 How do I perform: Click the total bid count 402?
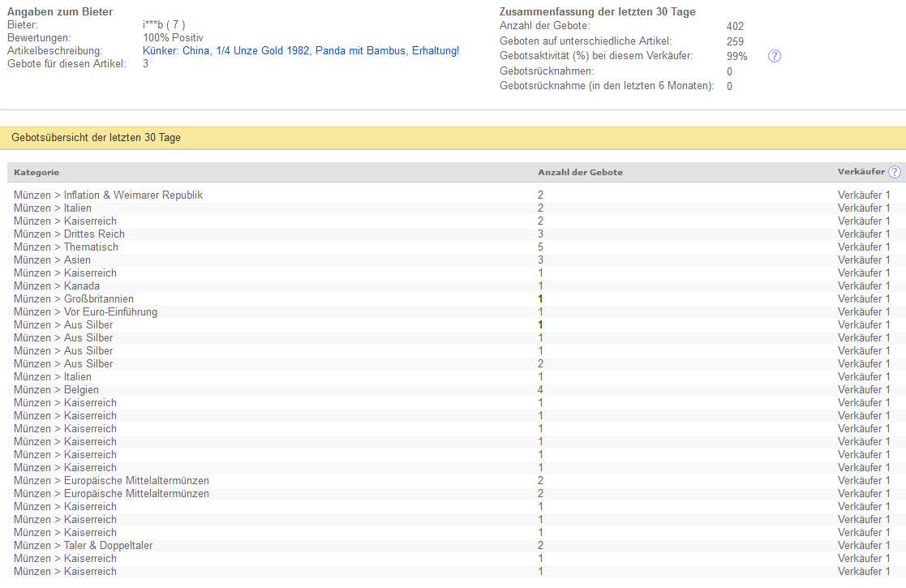pyautogui.click(x=735, y=27)
